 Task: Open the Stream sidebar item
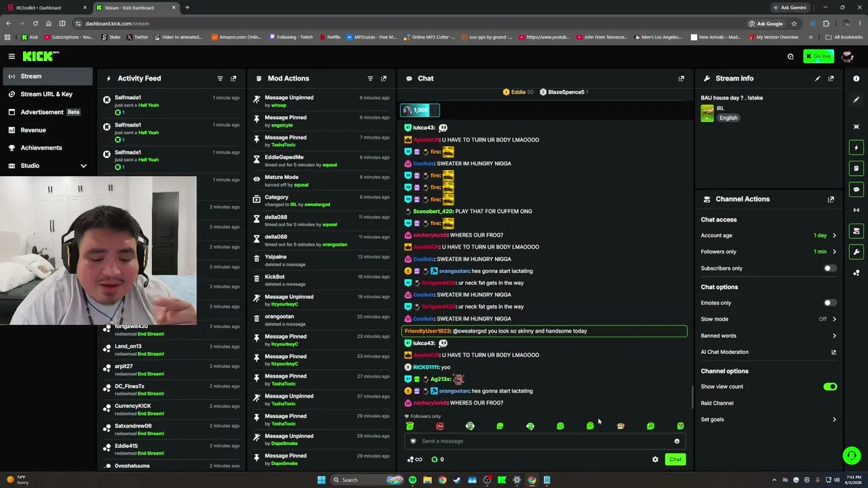[47, 77]
